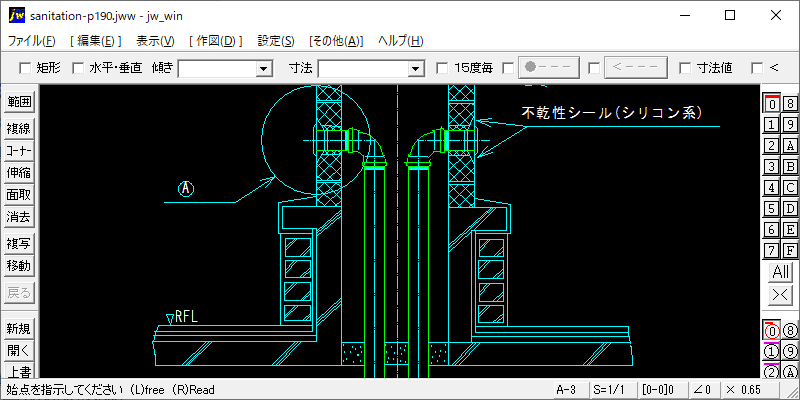Toggle the < checkbox at toolbar end
The image size is (800, 400).
click(x=757, y=68)
